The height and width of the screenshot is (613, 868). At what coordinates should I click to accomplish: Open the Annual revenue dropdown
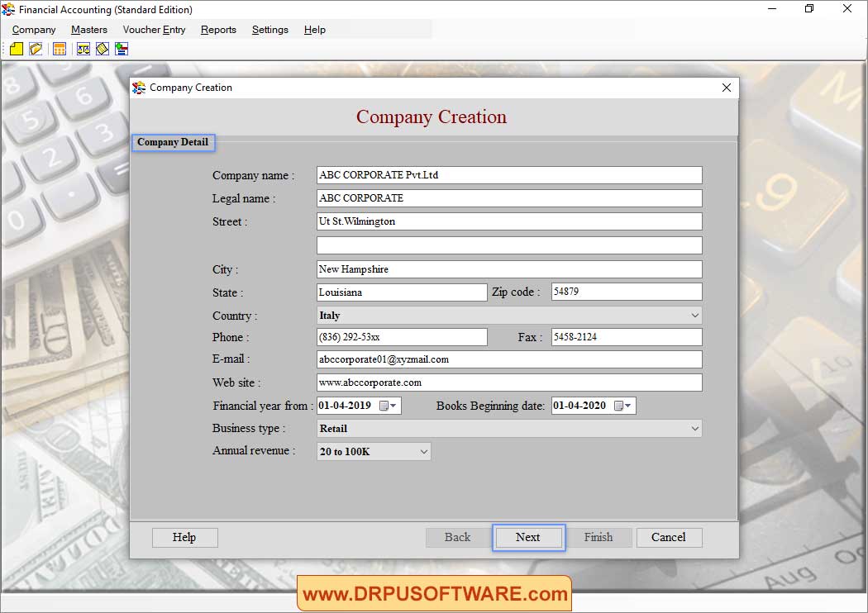coord(423,452)
